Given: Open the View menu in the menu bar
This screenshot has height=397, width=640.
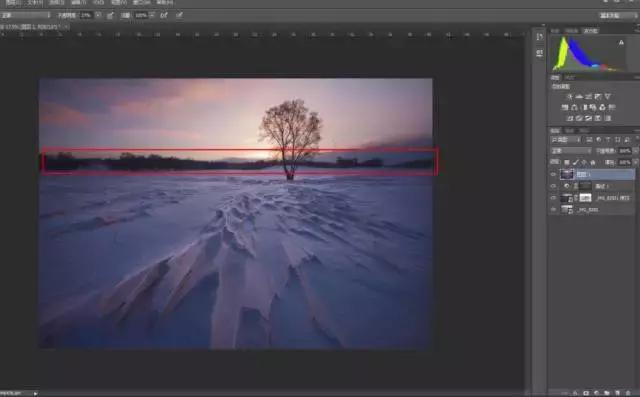Looking at the screenshot, I should coord(119,2).
